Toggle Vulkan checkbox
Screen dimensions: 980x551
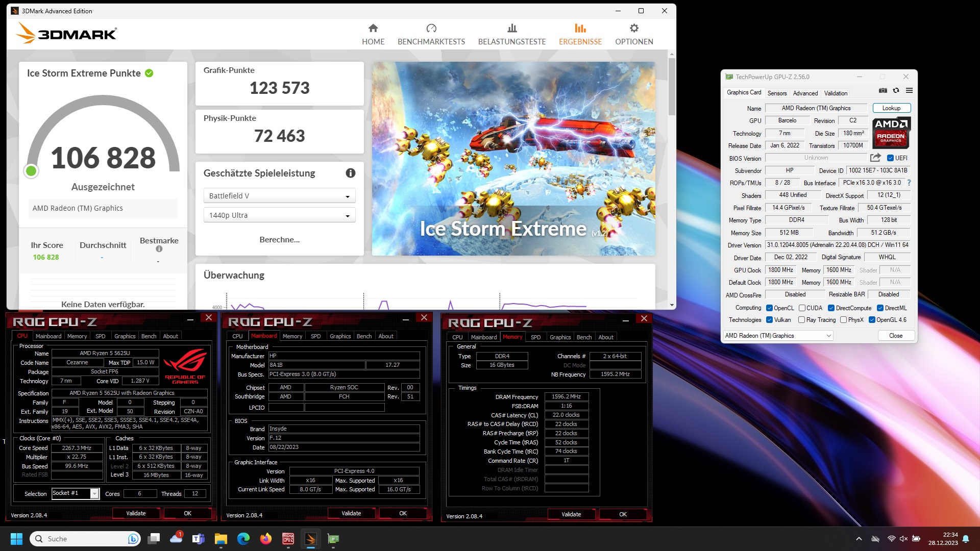tap(769, 320)
